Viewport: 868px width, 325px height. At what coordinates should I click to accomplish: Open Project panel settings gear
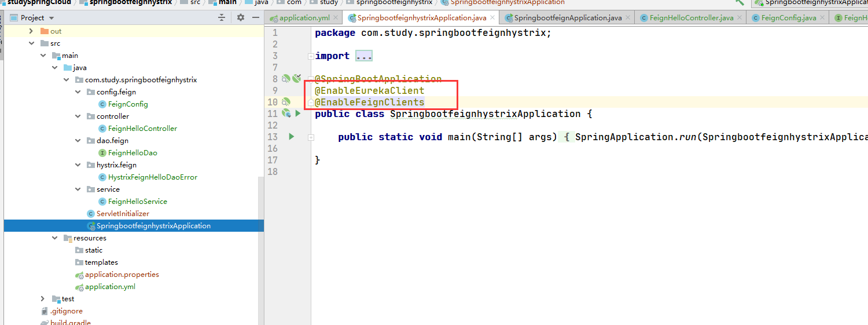coord(241,18)
